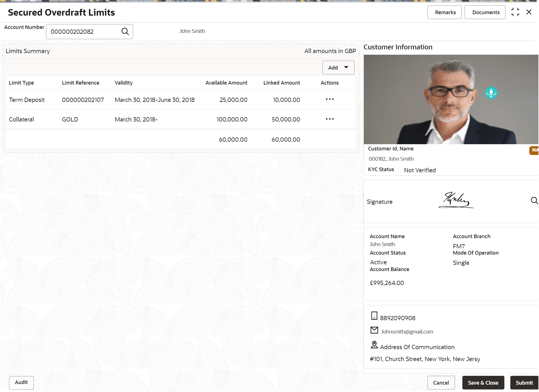539x392 pixels.
Task: Click the Validity column header
Action: tap(123, 83)
